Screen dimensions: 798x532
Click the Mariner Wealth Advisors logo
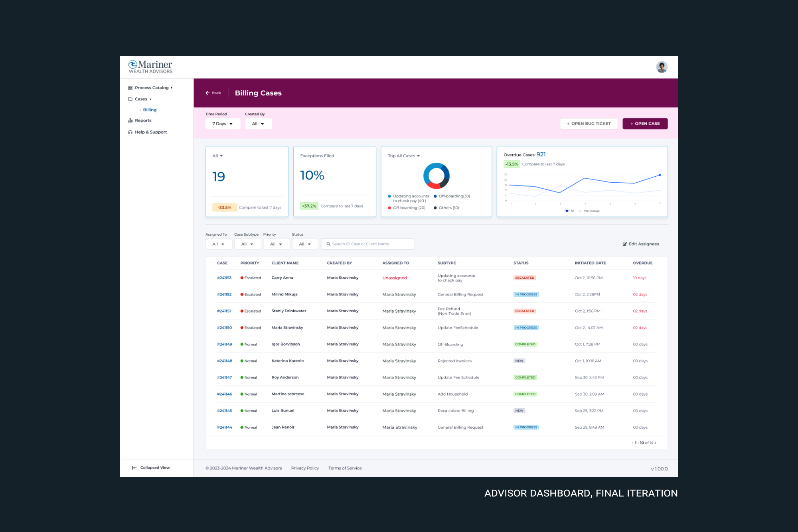point(150,67)
